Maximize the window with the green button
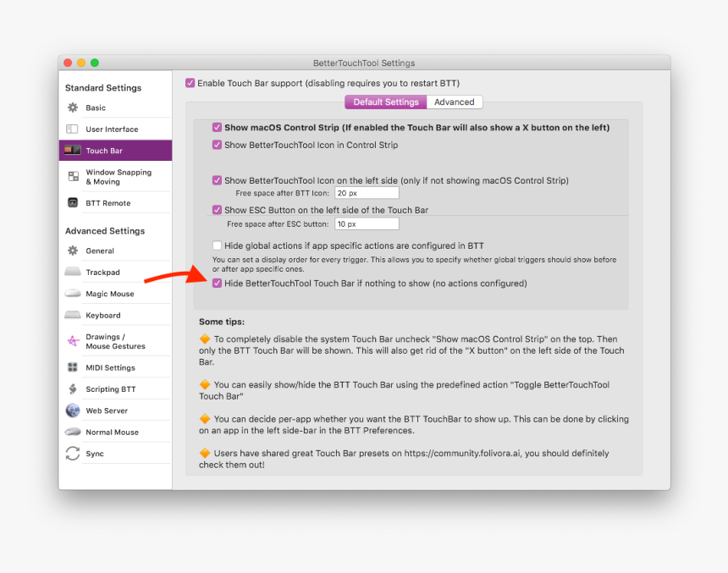 point(95,63)
